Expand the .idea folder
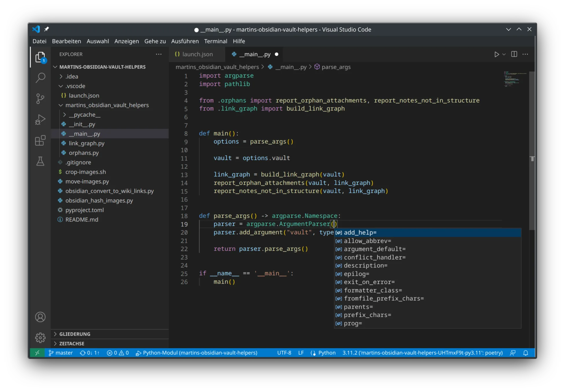This screenshot has height=392, width=565. [x=71, y=76]
